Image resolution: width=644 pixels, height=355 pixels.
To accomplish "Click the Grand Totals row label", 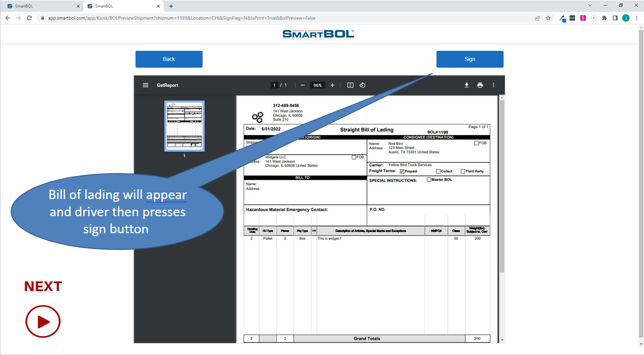I will coord(367,339).
